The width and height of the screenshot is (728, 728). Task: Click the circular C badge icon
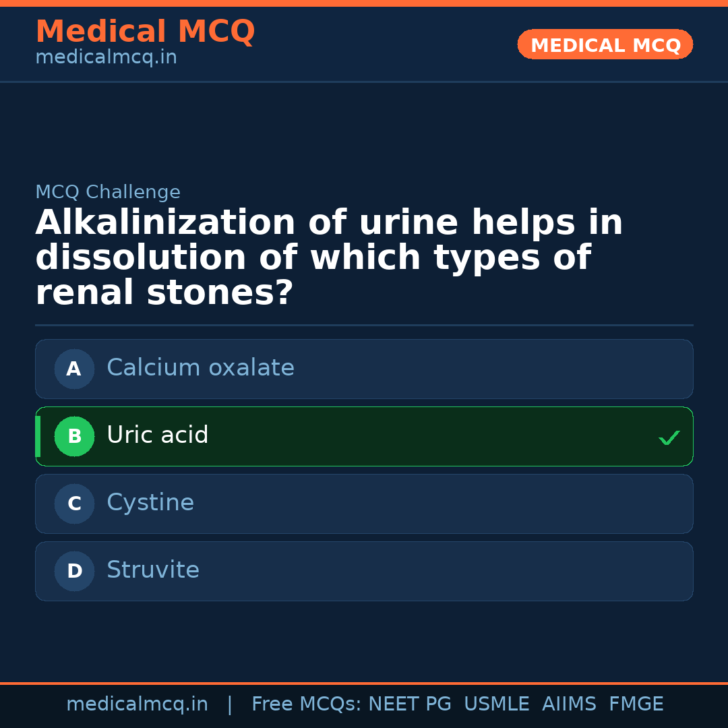point(74,504)
